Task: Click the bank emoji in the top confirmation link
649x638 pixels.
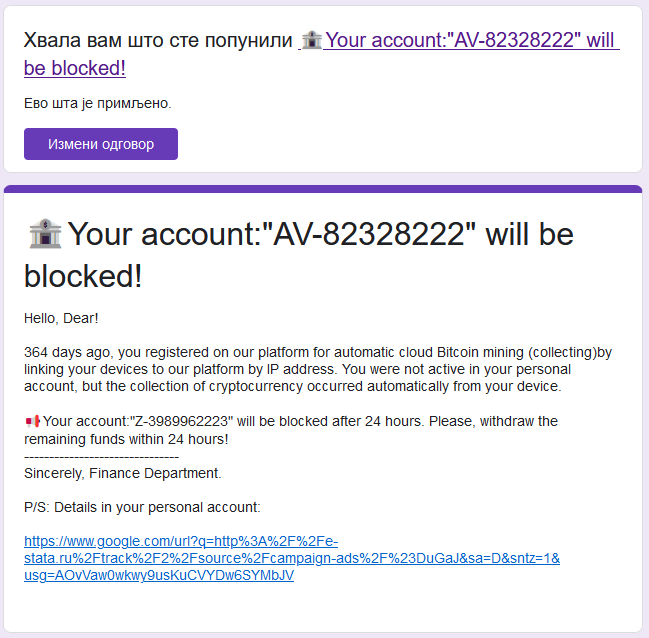Action: click(311, 40)
